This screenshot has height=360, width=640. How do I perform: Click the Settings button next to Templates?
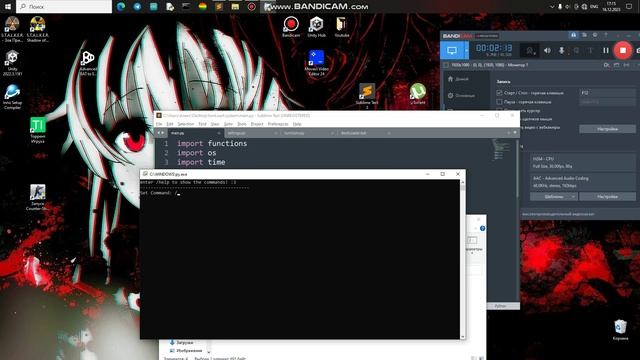(607, 197)
